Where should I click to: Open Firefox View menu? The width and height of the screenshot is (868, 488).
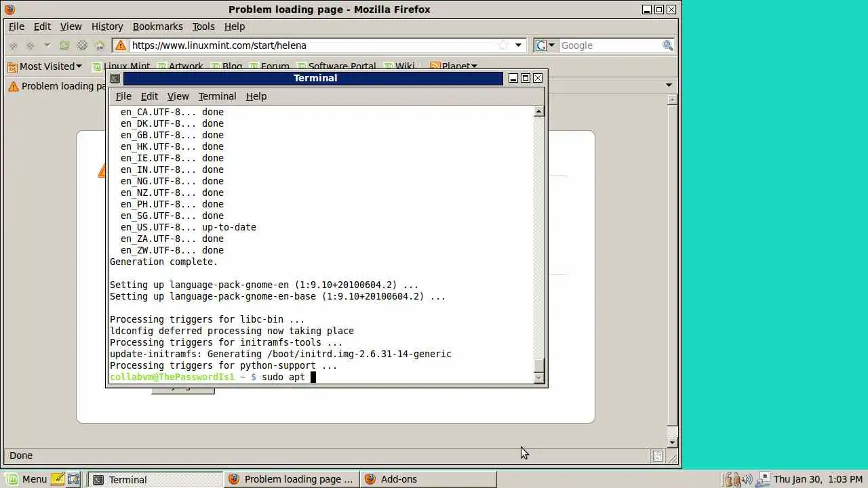(x=71, y=26)
